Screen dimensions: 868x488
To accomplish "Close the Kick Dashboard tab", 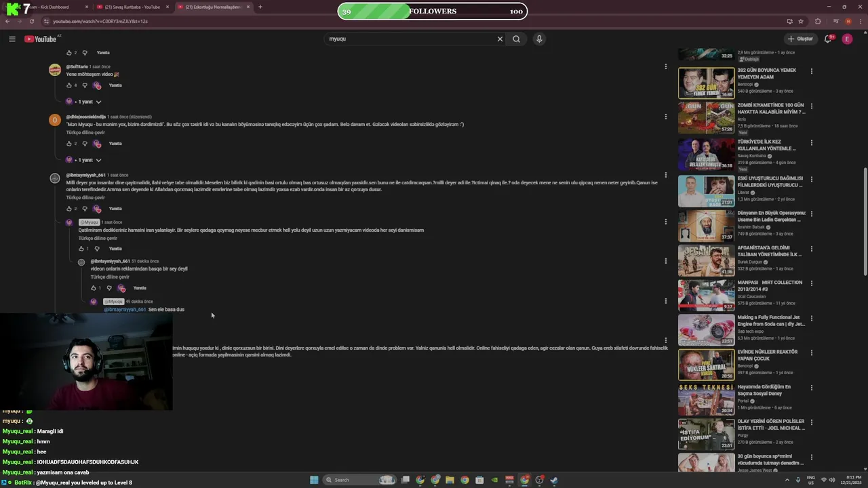I will (x=87, y=7).
